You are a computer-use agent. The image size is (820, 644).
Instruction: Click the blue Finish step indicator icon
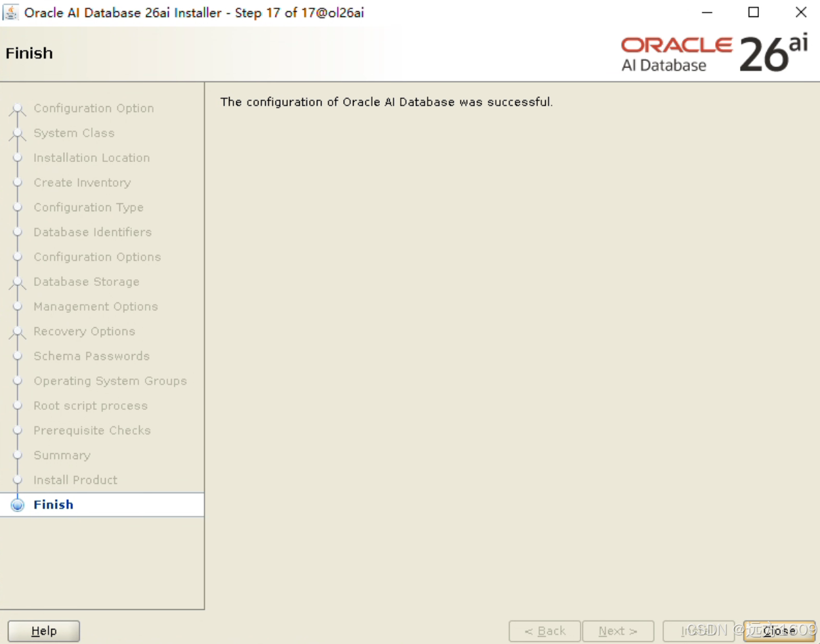[18, 505]
